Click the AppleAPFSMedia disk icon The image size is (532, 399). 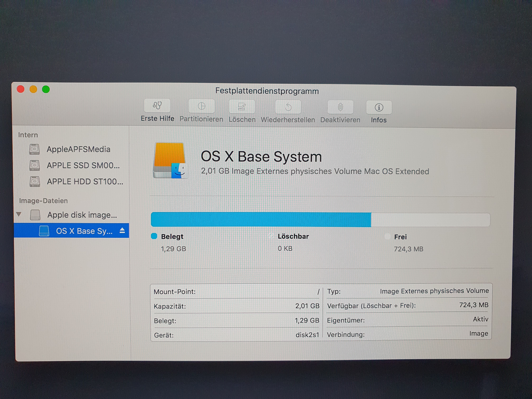click(34, 149)
